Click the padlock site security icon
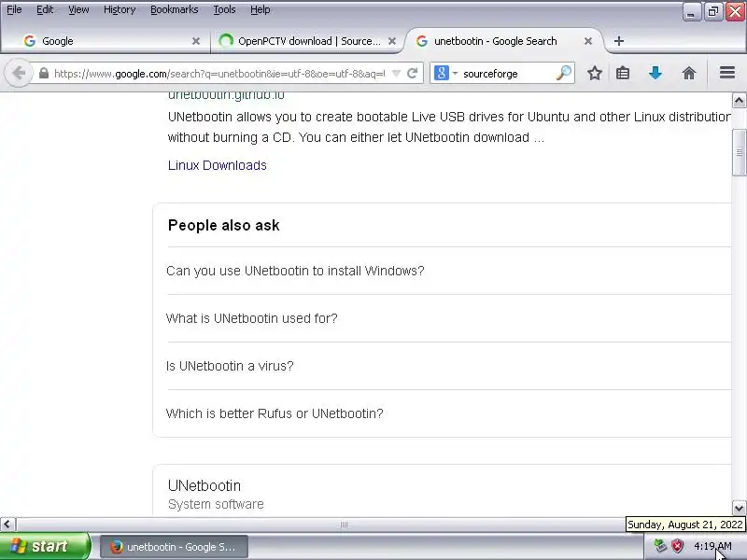The height and width of the screenshot is (560, 747). click(x=44, y=74)
